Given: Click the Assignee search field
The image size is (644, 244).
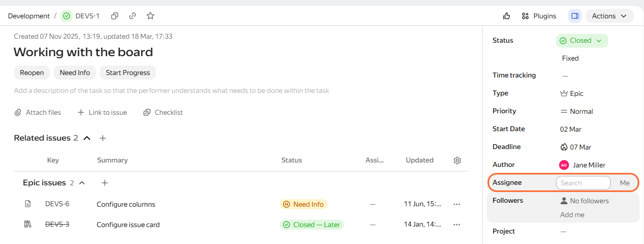Looking at the screenshot, I should pos(583,183).
